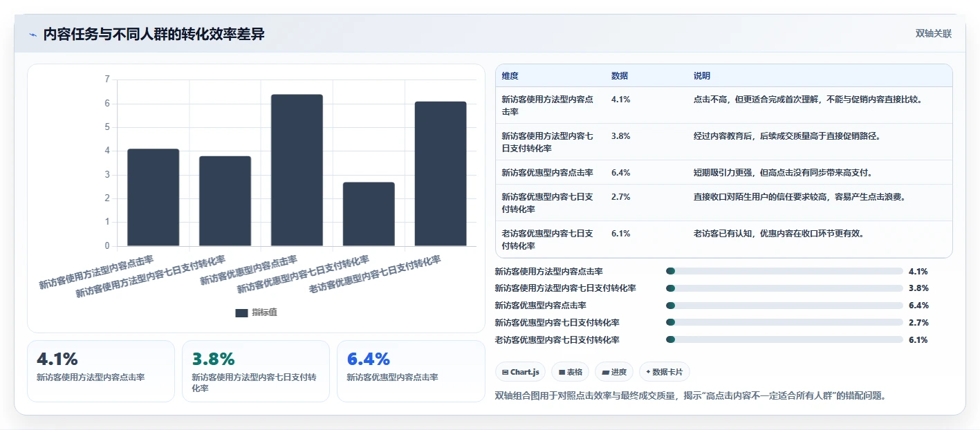Click progress value 4.1% at right
This screenshot has height=430, width=980.
918,271
